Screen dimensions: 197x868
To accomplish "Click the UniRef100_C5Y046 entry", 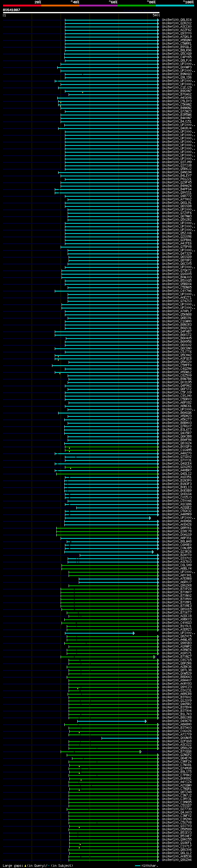I will coord(176,501).
